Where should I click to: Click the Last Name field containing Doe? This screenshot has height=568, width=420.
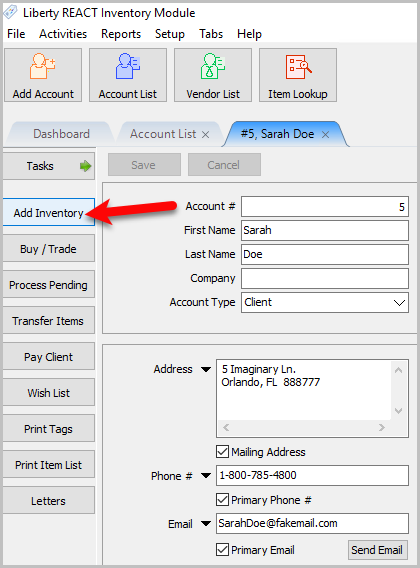click(325, 254)
